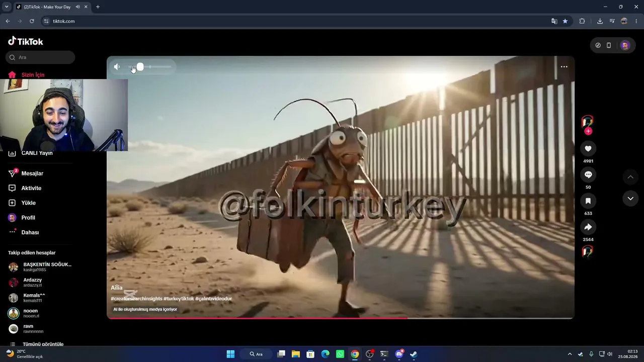
Task: Open the phone app icon in the top pill
Action: click(609, 45)
